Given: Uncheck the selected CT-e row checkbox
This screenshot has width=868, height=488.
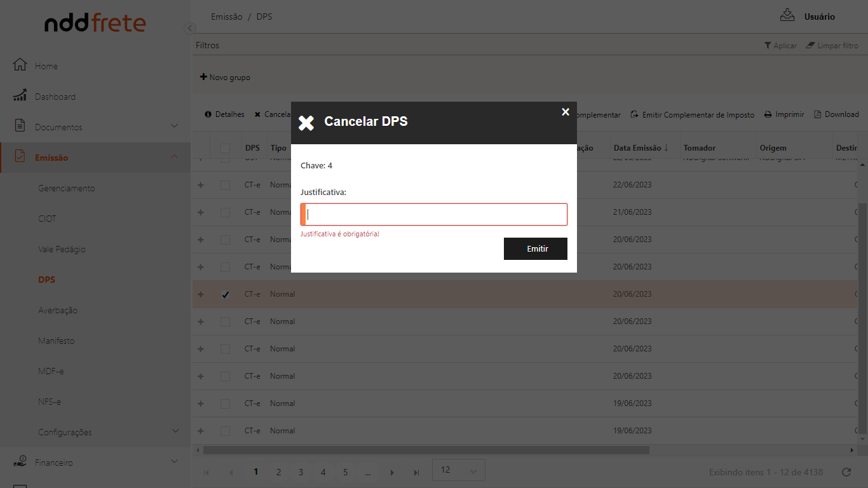Looking at the screenshot, I should coord(225,294).
